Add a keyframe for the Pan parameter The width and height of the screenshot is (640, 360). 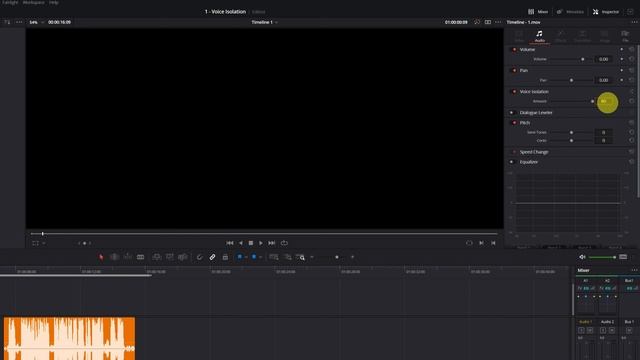622,80
